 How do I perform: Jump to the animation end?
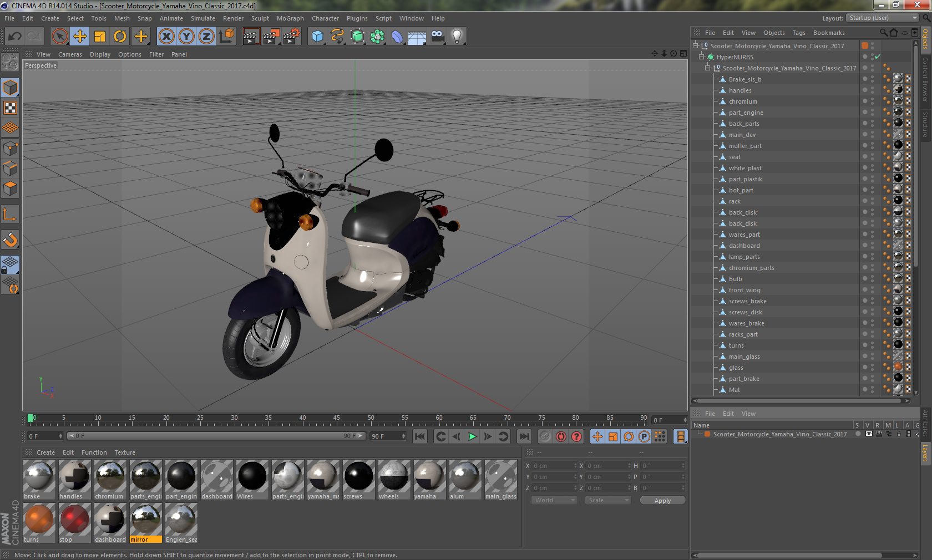(524, 436)
